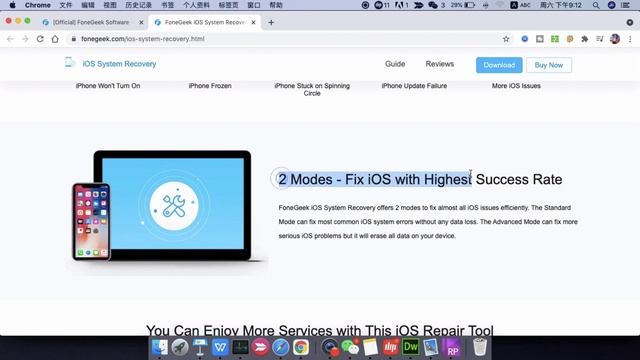Open the Apple menu
Screen dimensions: 640x360
pyautogui.click(x=12, y=5)
